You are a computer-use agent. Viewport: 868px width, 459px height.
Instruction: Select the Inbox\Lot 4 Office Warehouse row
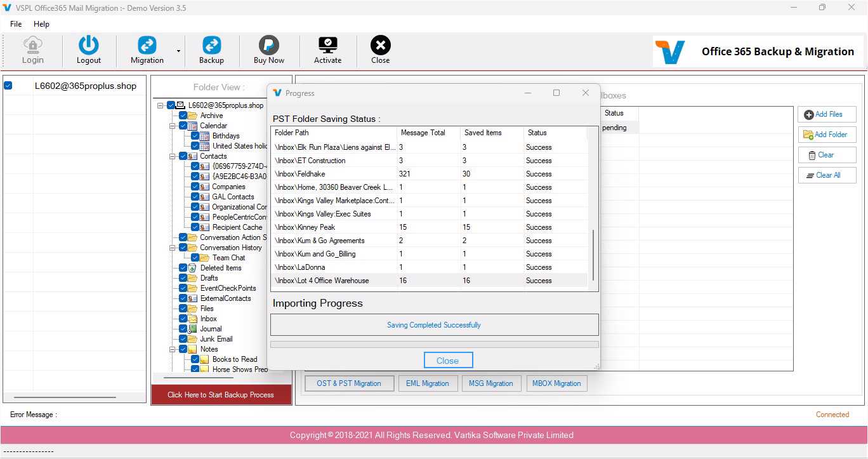(429, 281)
